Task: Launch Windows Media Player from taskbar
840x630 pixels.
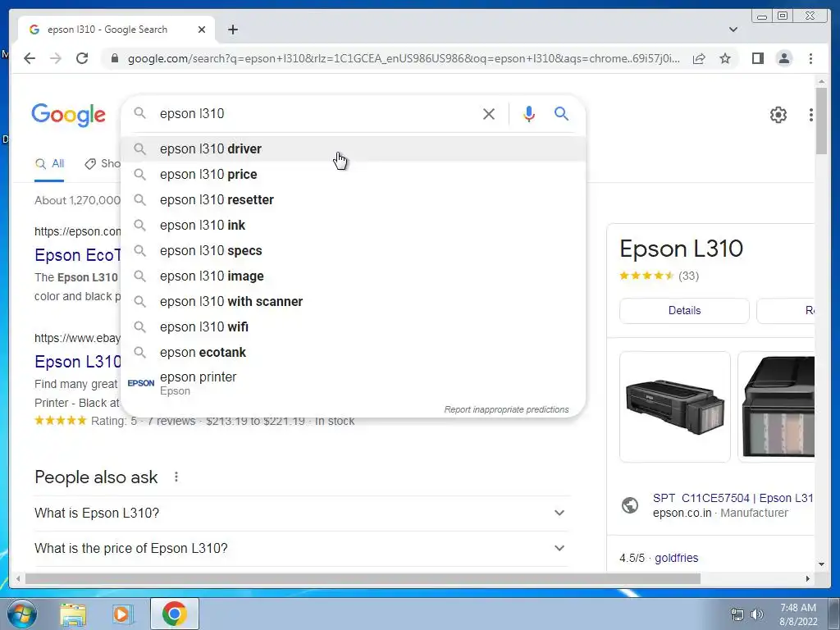Action: pos(123,614)
